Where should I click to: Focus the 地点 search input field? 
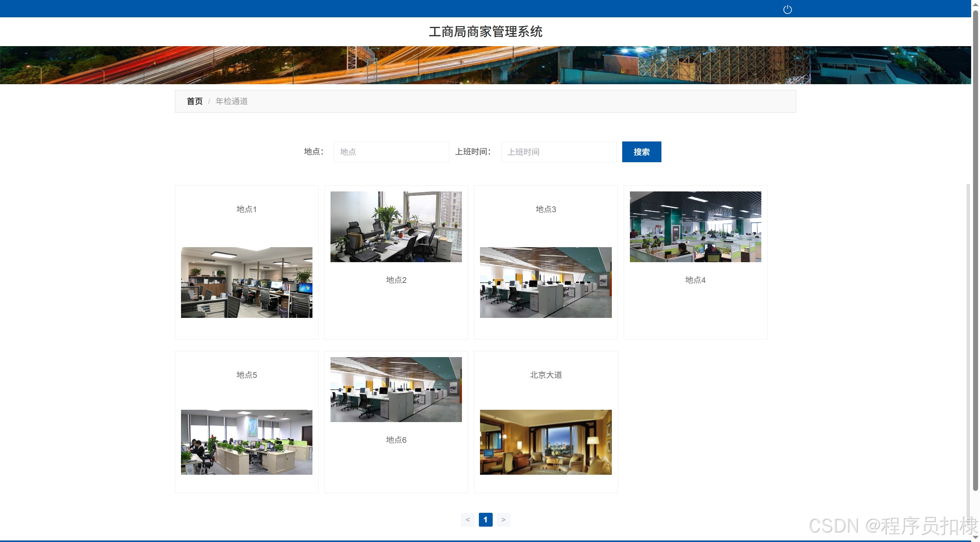[391, 152]
